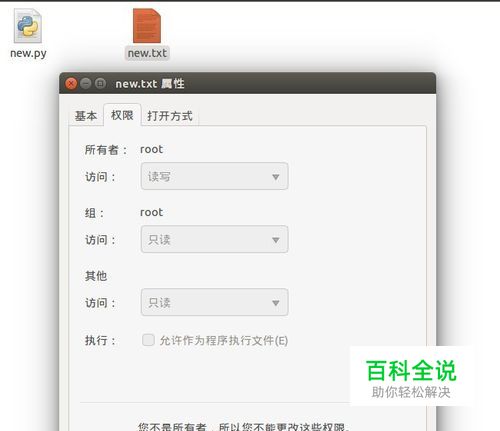Click the new.txt 属性 title bar text
Image resolution: width=500 pixels, height=431 pixels.
150,84
